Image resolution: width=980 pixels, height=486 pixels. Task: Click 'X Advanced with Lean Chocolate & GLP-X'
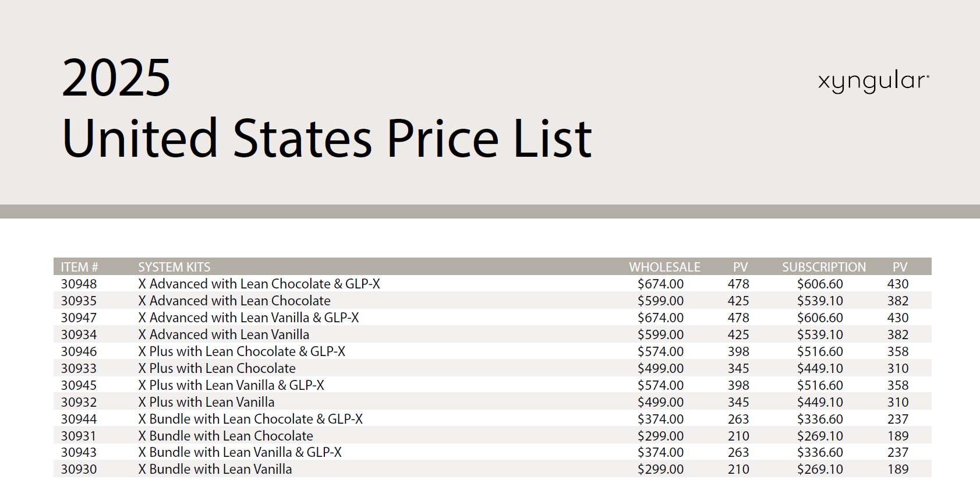(259, 284)
